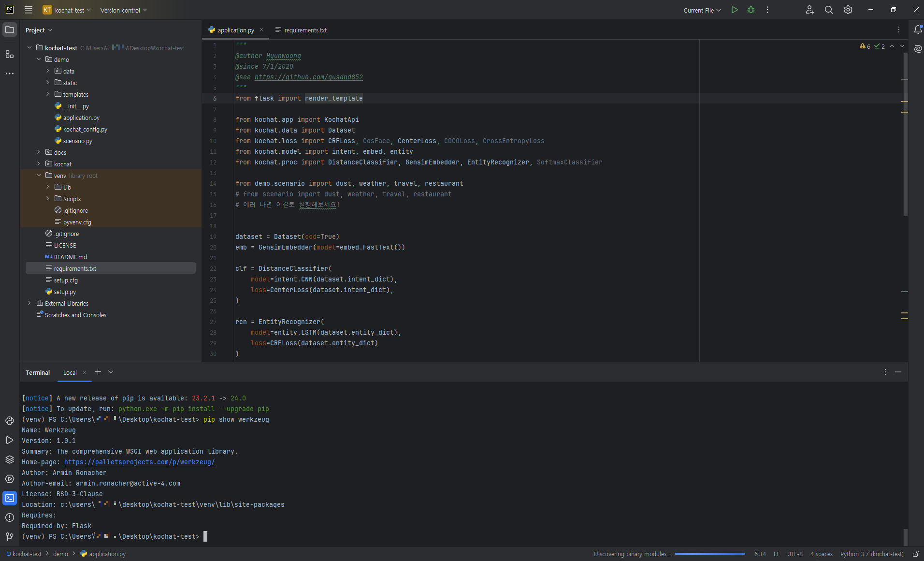Select Scratches and Consoles node
The width and height of the screenshot is (924, 561).
tap(75, 315)
